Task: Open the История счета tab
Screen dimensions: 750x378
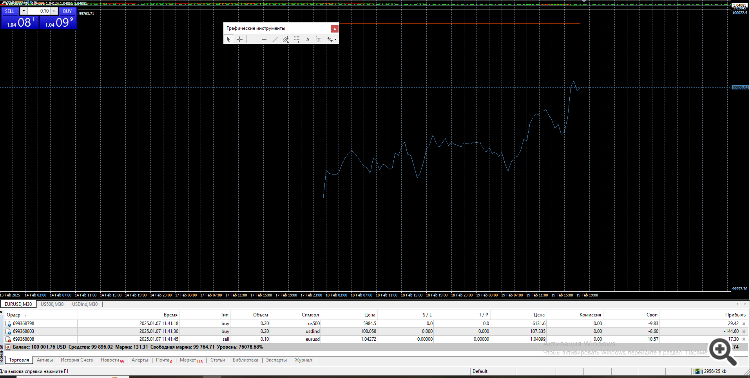Action: (x=77, y=360)
